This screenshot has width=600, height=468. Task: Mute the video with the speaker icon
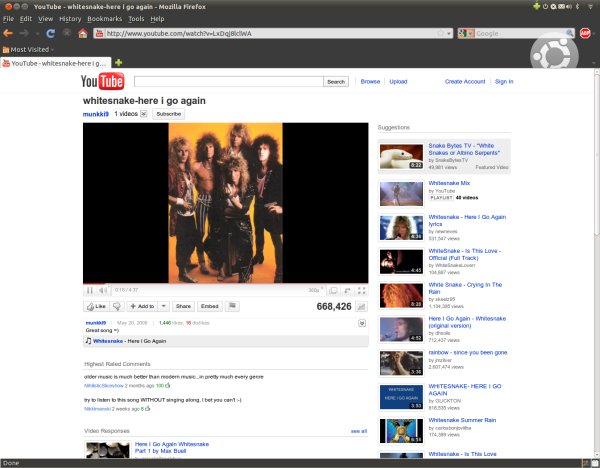point(103,290)
